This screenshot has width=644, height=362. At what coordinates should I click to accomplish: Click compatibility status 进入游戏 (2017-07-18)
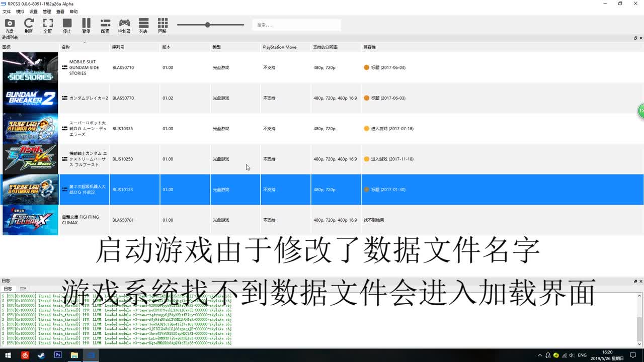[392, 129]
